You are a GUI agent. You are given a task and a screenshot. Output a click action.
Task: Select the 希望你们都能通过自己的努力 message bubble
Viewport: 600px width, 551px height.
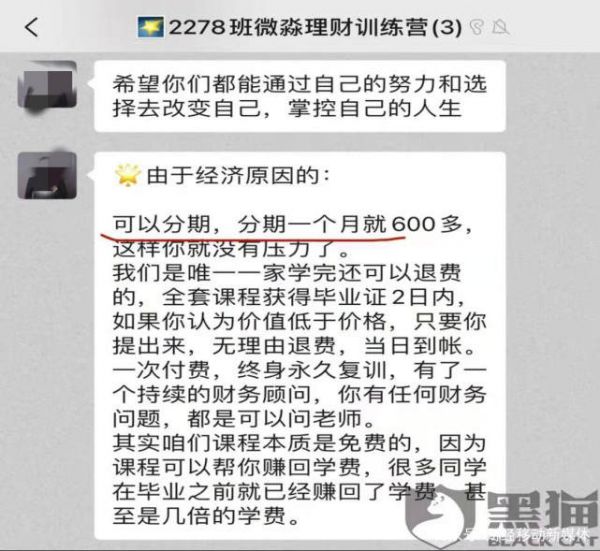click(x=300, y=96)
